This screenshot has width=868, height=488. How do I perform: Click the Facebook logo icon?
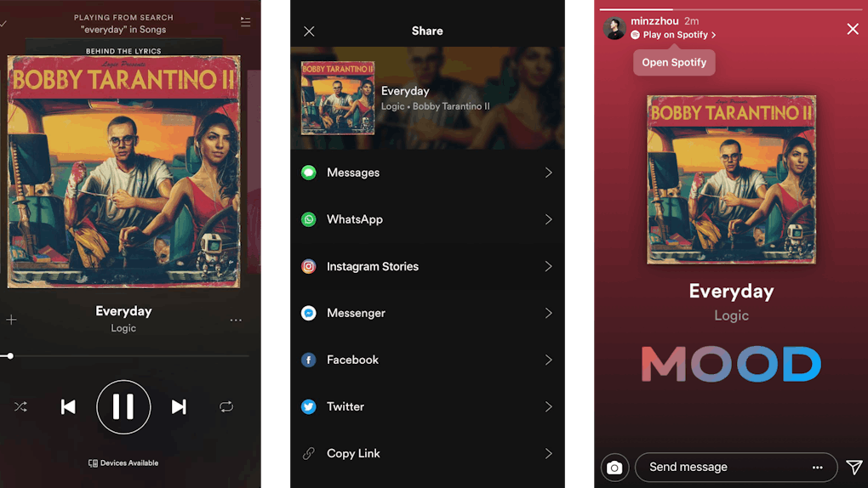coord(309,360)
